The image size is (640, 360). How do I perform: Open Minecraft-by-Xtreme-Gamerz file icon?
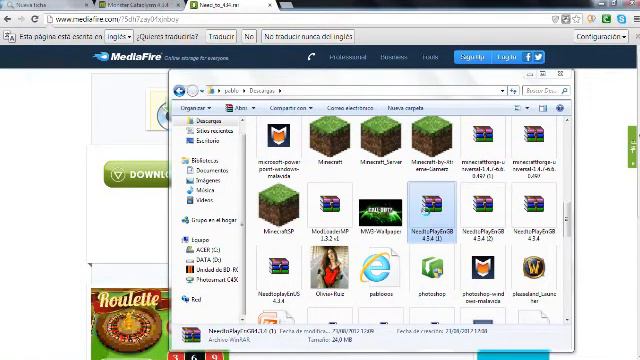click(432, 137)
